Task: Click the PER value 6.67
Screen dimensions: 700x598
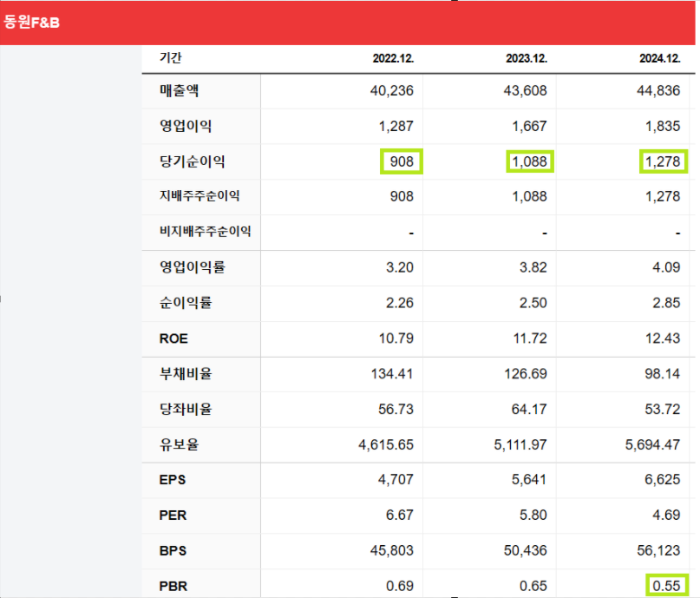Action: 400,515
